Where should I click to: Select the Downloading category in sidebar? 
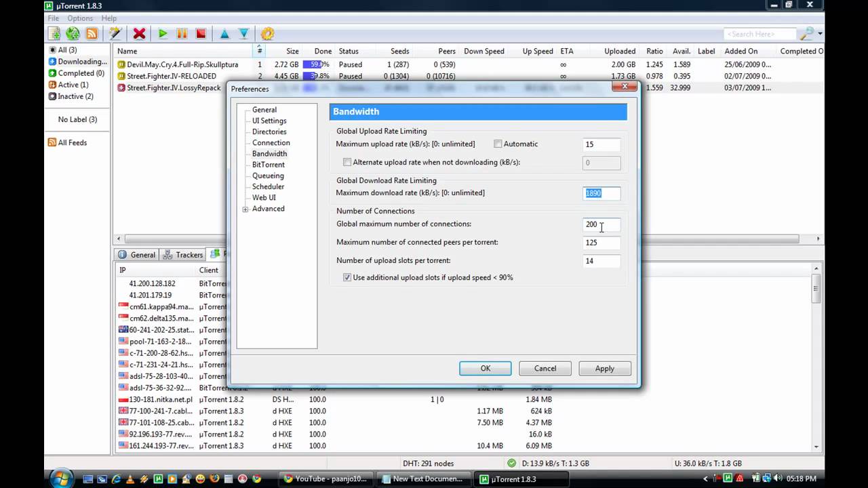point(77,62)
